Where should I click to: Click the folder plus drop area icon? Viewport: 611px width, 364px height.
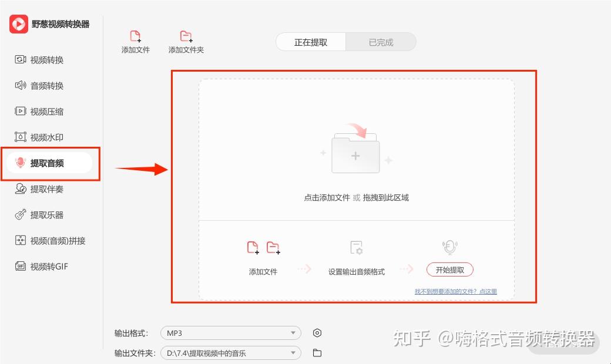356,149
